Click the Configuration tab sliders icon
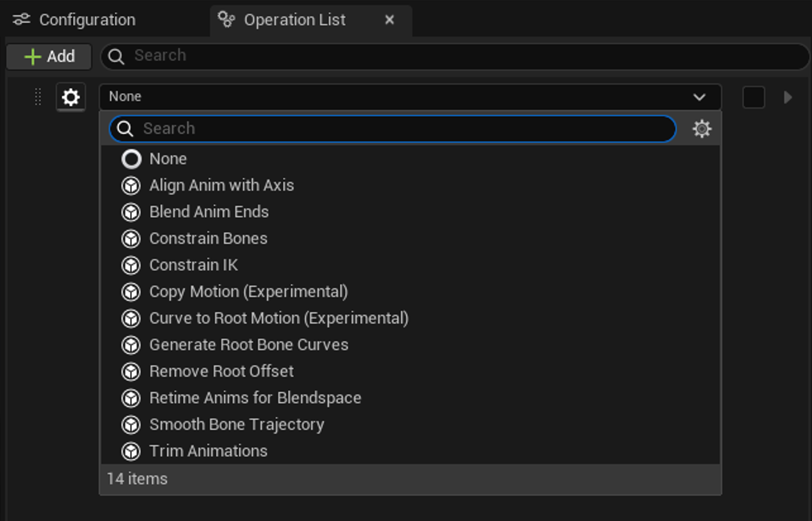 [x=22, y=20]
